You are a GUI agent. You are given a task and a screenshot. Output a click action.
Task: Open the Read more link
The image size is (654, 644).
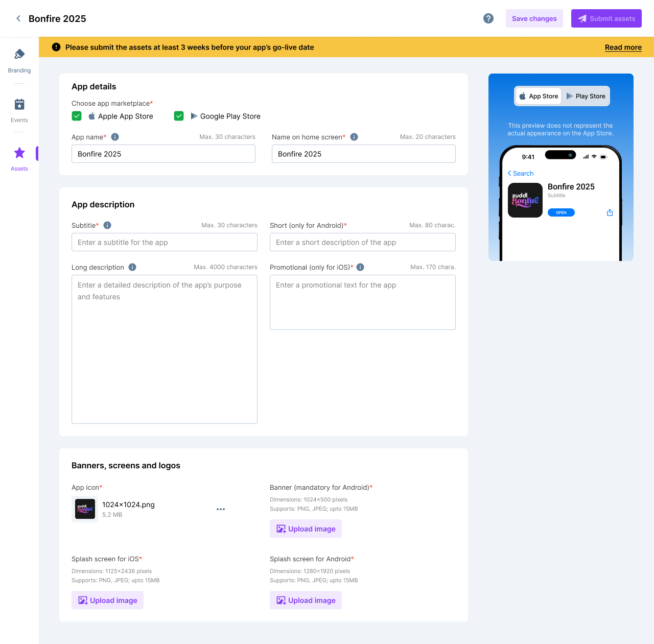[x=623, y=47]
